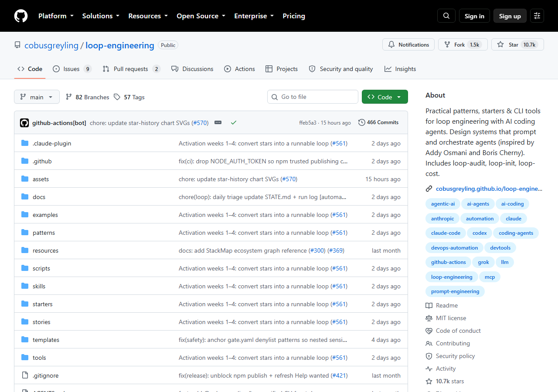Expand the Resources menu
558x392 pixels.
(x=148, y=16)
